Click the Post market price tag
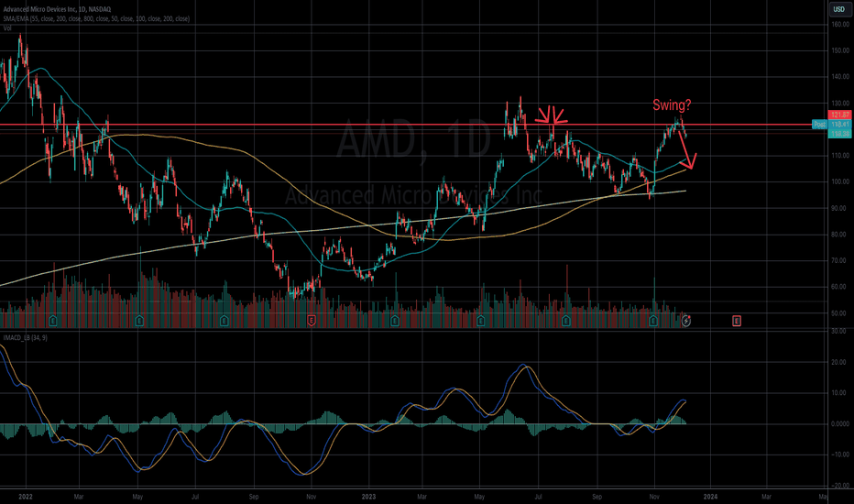 [x=819, y=125]
